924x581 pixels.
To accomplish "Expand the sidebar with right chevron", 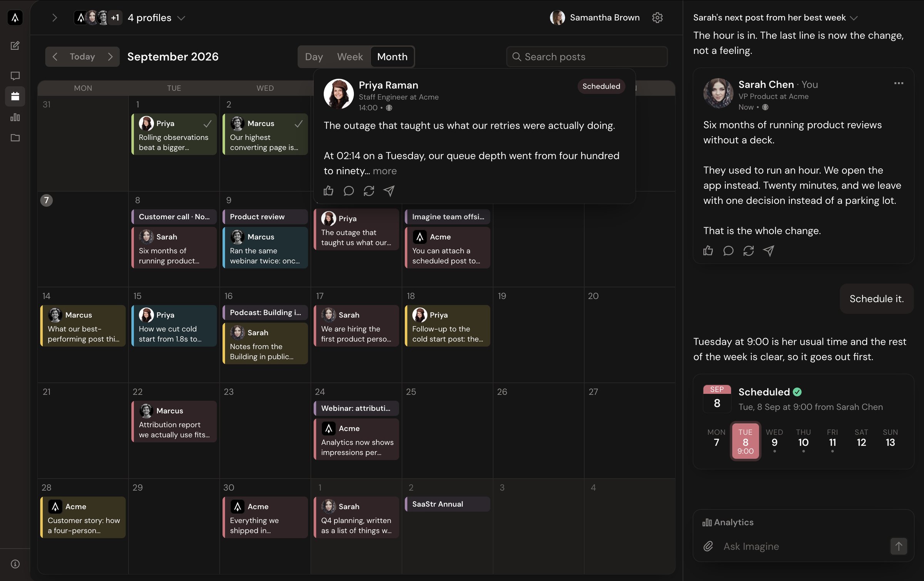I will pos(54,18).
